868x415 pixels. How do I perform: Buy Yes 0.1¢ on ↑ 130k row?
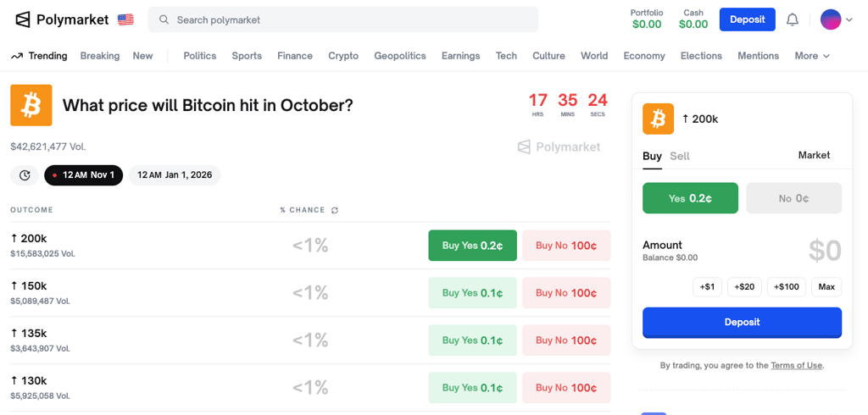pos(472,388)
